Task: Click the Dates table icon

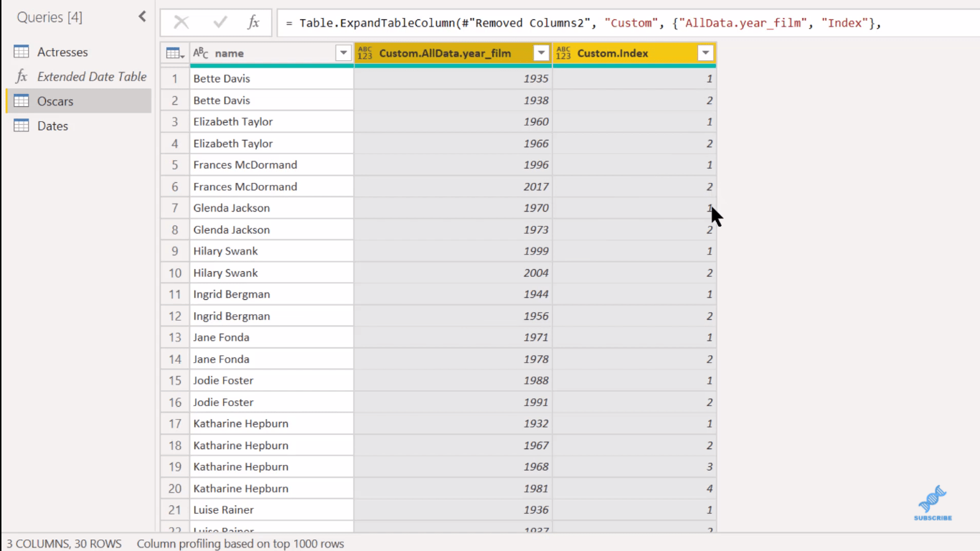Action: pyautogui.click(x=22, y=126)
